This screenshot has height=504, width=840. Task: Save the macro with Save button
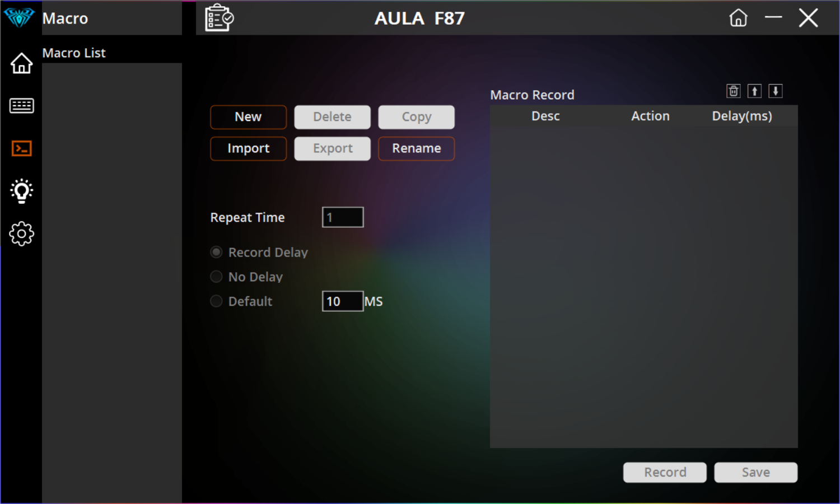point(755,472)
